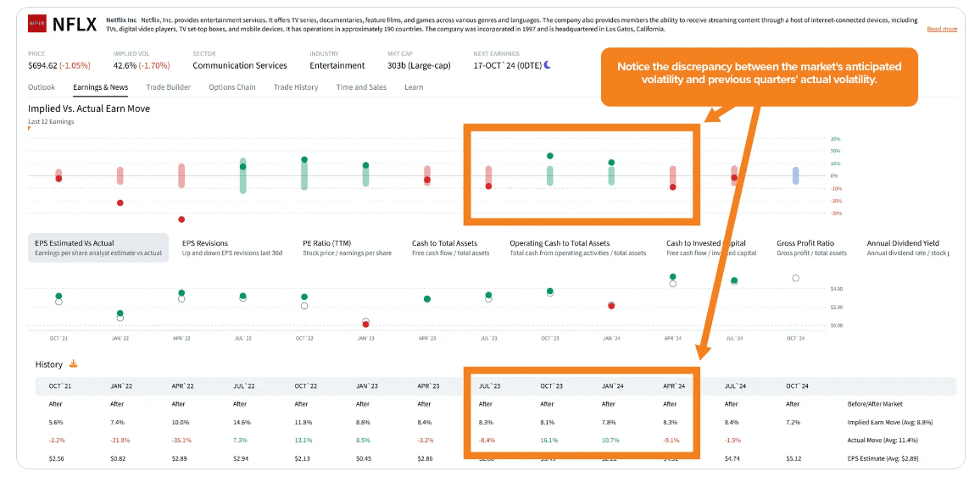This screenshot has height=477, width=980.
Task: Click the lowest red dot in the earnings move chart
Action: [x=181, y=219]
